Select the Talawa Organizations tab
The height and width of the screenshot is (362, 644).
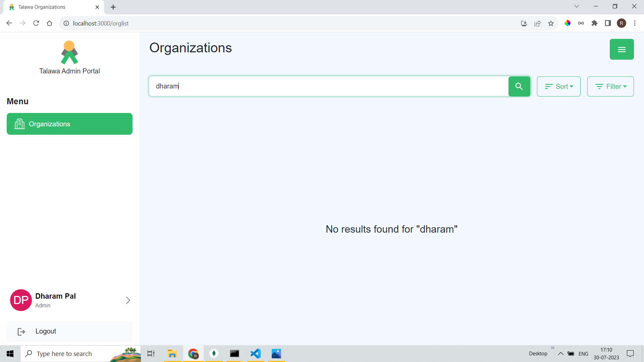[54, 7]
